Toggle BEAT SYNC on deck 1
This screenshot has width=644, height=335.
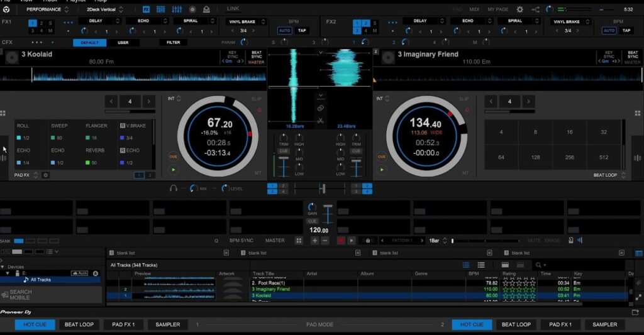[x=257, y=55]
